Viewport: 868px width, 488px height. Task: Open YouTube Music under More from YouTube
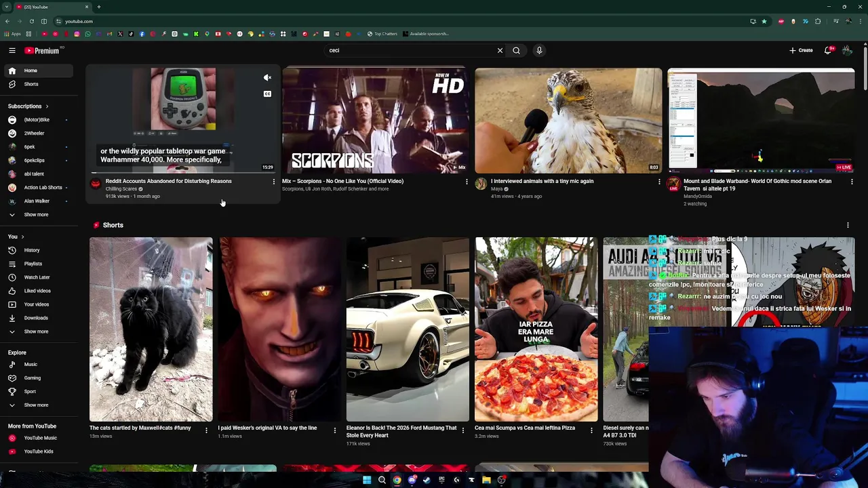38,438
